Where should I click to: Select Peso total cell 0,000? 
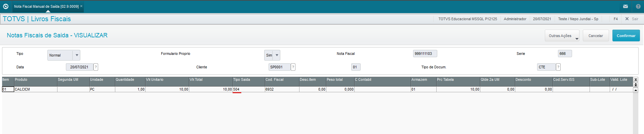click(x=340, y=89)
